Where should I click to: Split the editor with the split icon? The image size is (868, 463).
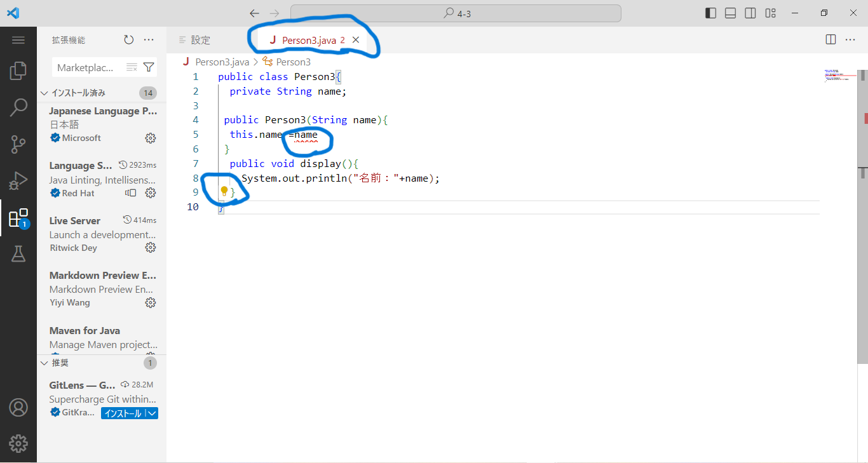pos(831,39)
